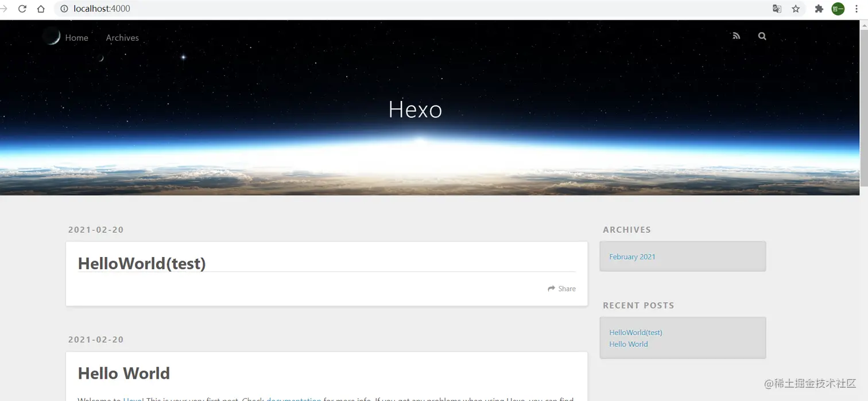868x401 pixels.
Task: Click the browser home icon
Action: (x=40, y=9)
